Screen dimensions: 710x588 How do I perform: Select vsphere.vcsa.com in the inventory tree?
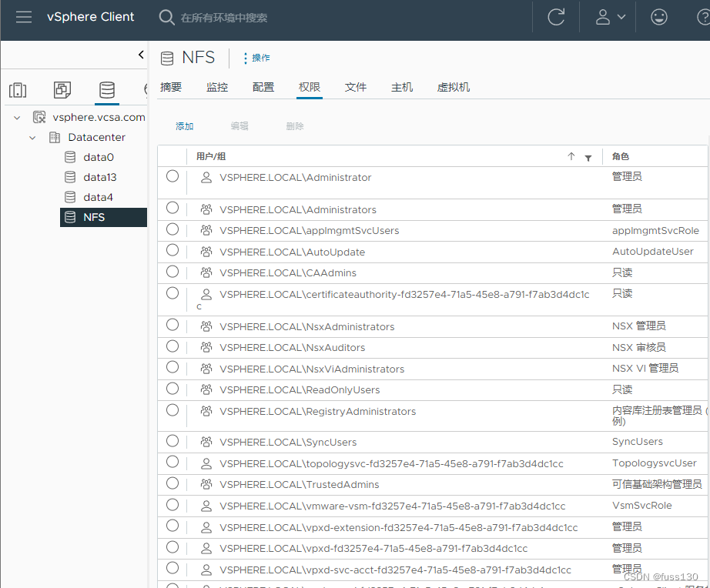point(99,117)
